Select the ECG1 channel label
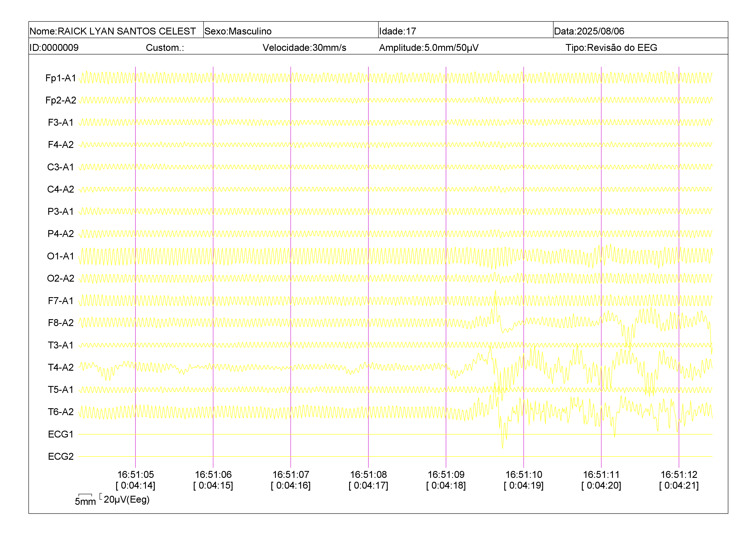The image size is (756, 535). 61,434
